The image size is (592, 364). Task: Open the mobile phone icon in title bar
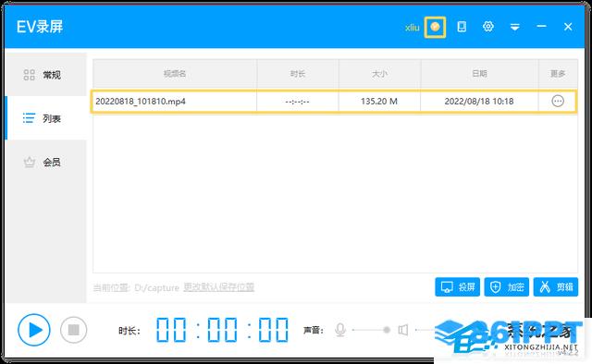pyautogui.click(x=462, y=27)
